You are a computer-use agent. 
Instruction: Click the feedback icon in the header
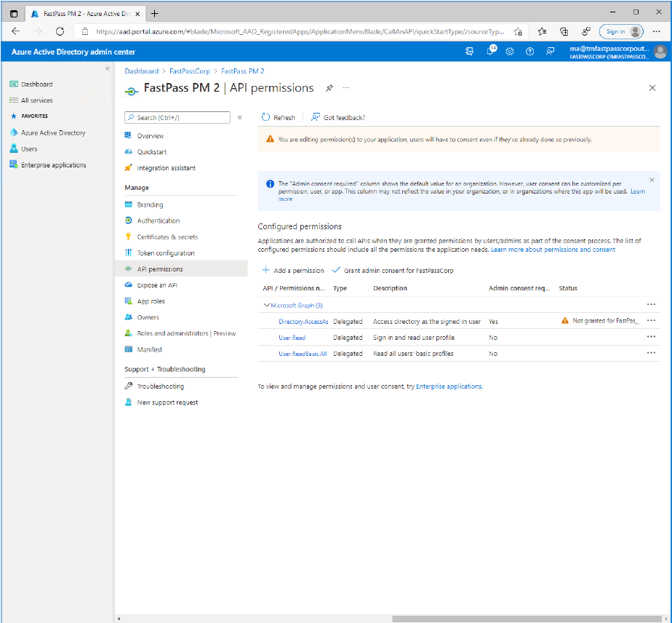551,52
